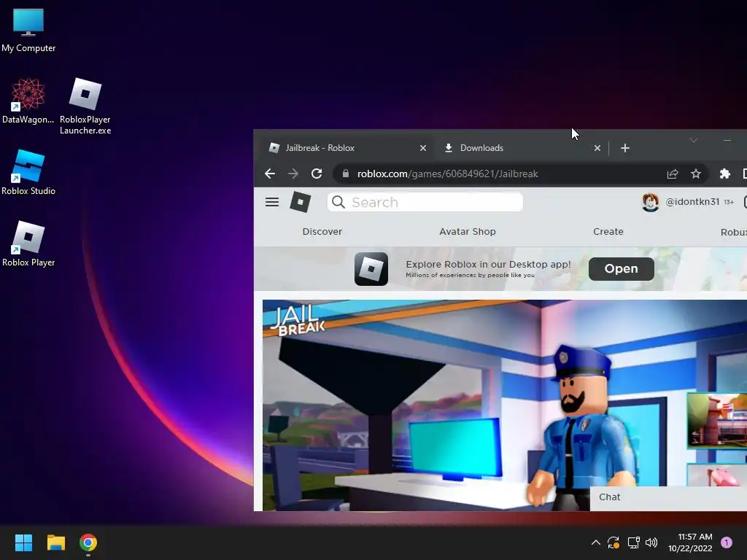Open Chrome tab search chevron

pyautogui.click(x=694, y=140)
